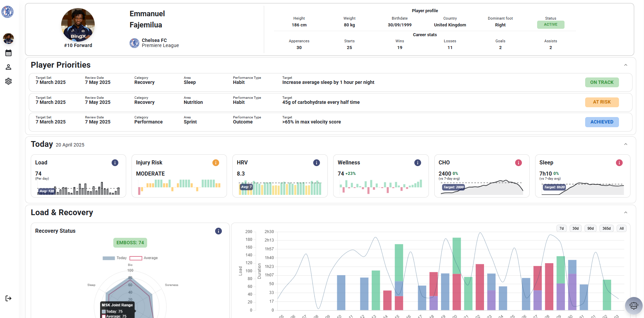644x318 pixels.
Task: Open the Sleep trend chart
Action: tap(582, 188)
